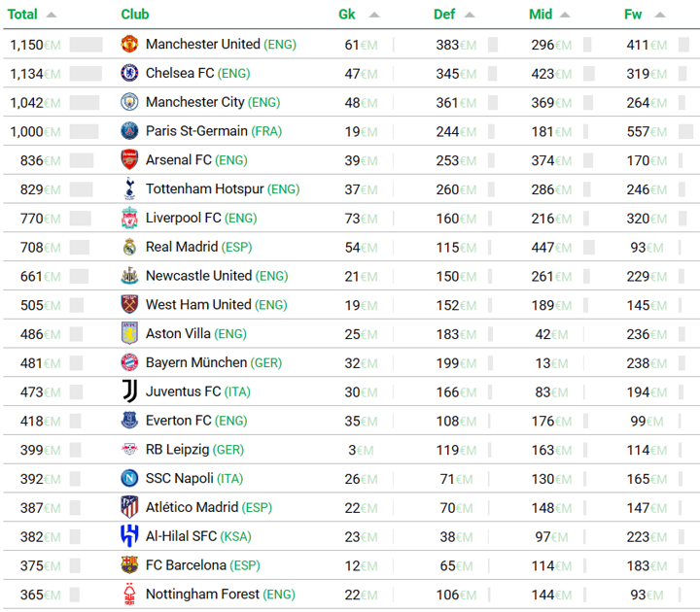Click the Manchester United crest icon
This screenshot has height=612, width=700.
(130, 45)
